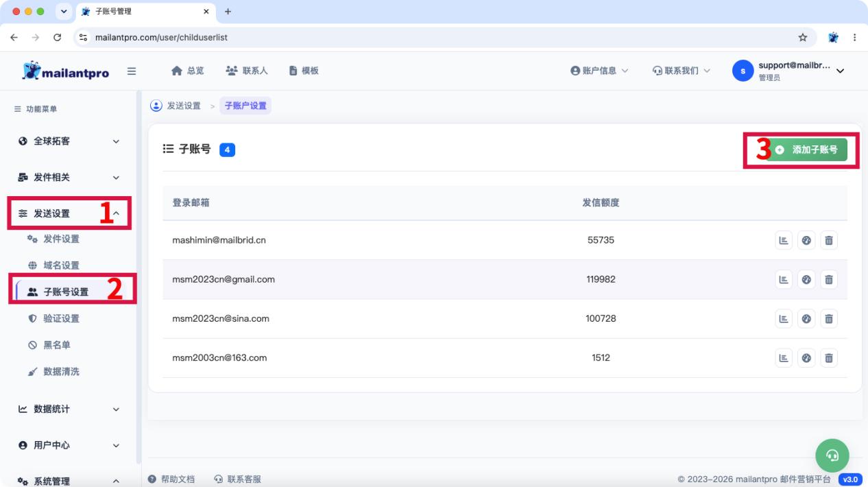Screen dimensions: 868x487
Task: Open 域名设置 in the sidebar
Action: pos(53,265)
